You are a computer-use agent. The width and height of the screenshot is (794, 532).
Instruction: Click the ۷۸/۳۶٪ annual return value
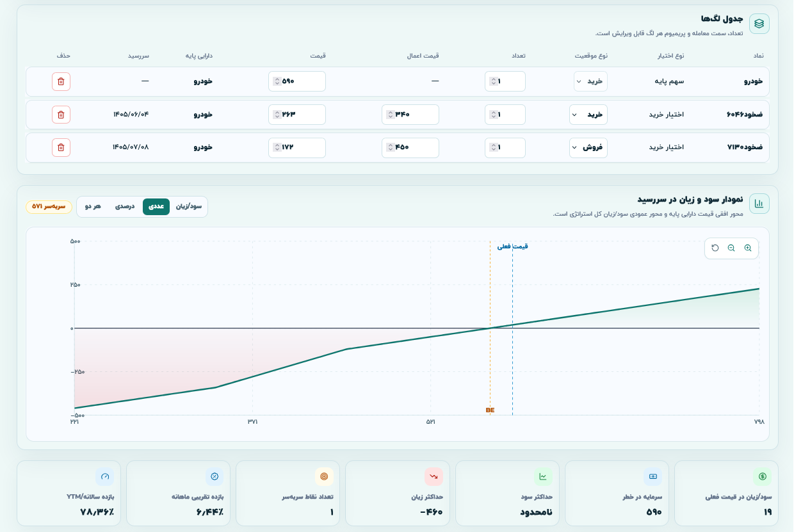click(x=97, y=512)
